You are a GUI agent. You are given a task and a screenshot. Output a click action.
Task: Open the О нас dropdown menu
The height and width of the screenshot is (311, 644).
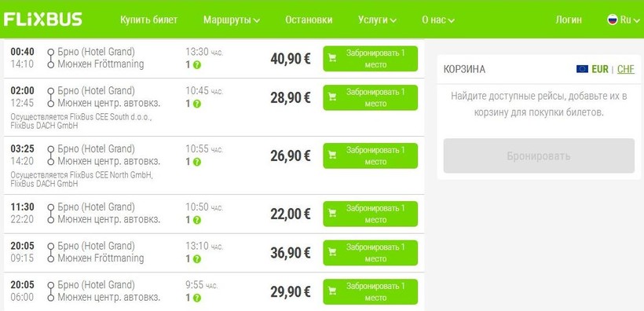coord(438,20)
